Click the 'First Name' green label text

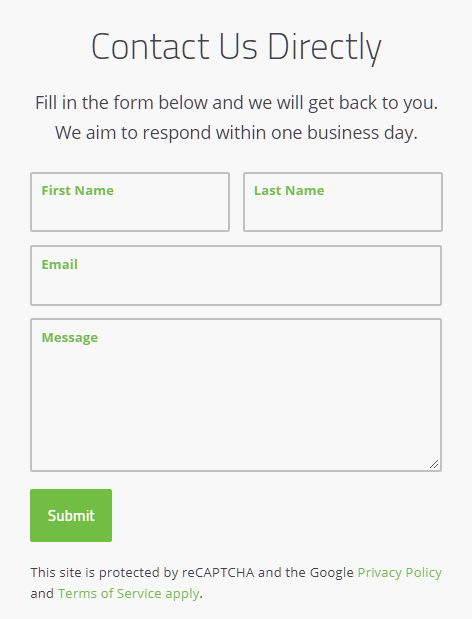pyautogui.click(x=78, y=191)
